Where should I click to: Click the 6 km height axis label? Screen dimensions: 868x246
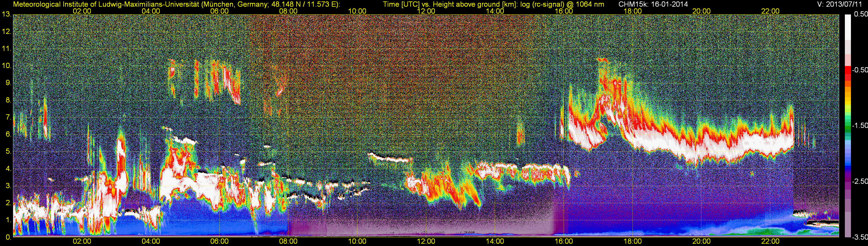(x=8, y=135)
